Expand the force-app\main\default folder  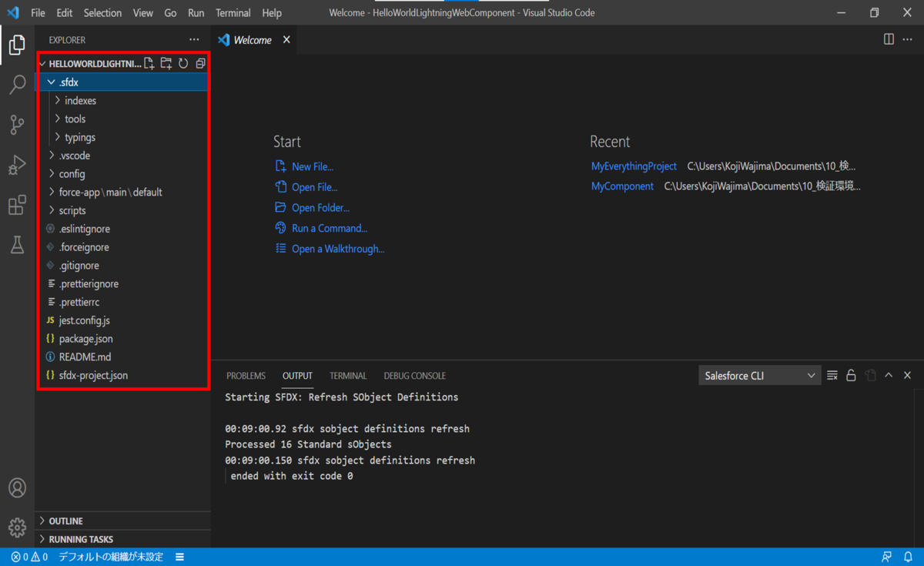coord(122,193)
